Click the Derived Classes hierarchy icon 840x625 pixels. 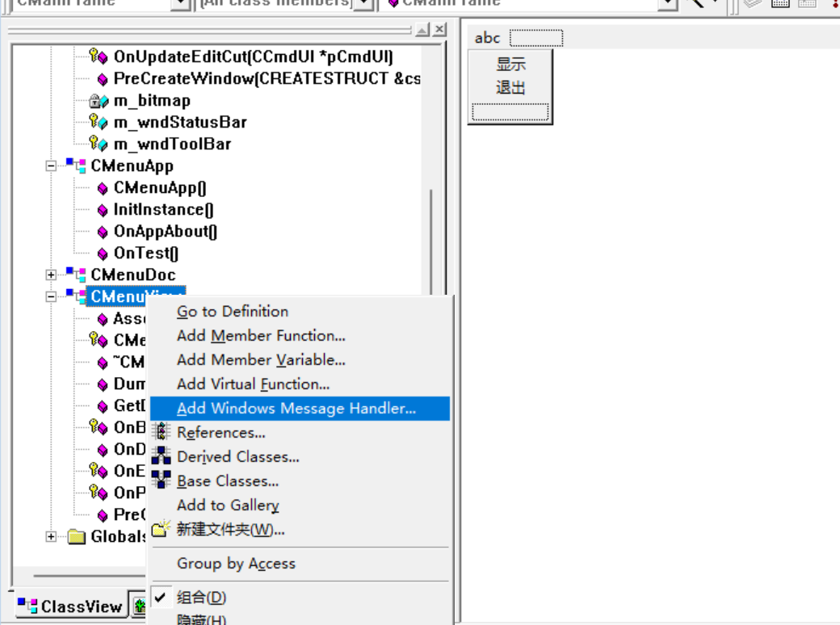[161, 455]
